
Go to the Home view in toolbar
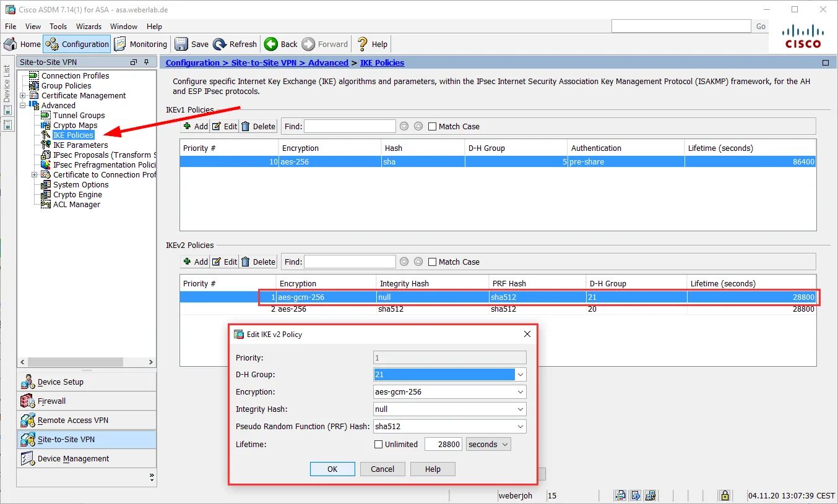pos(22,44)
